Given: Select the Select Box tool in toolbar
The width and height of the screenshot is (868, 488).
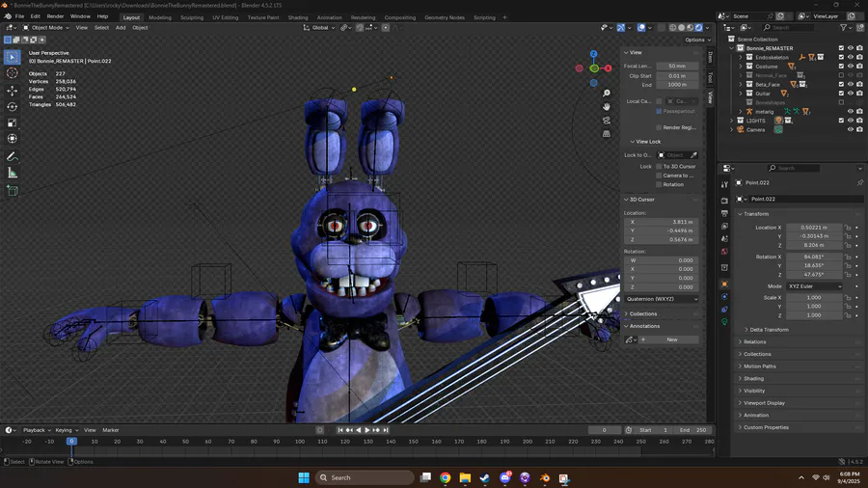Looking at the screenshot, I should pos(13,57).
